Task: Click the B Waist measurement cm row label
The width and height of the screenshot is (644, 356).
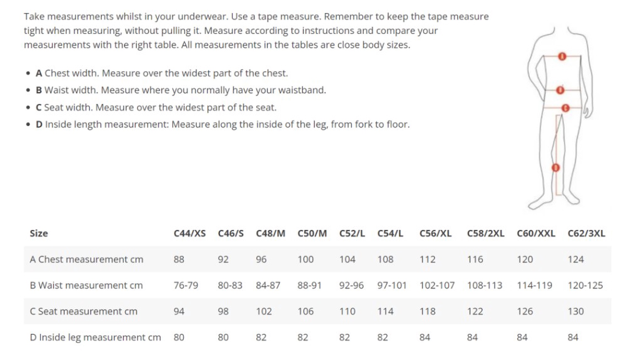Action: (x=86, y=286)
